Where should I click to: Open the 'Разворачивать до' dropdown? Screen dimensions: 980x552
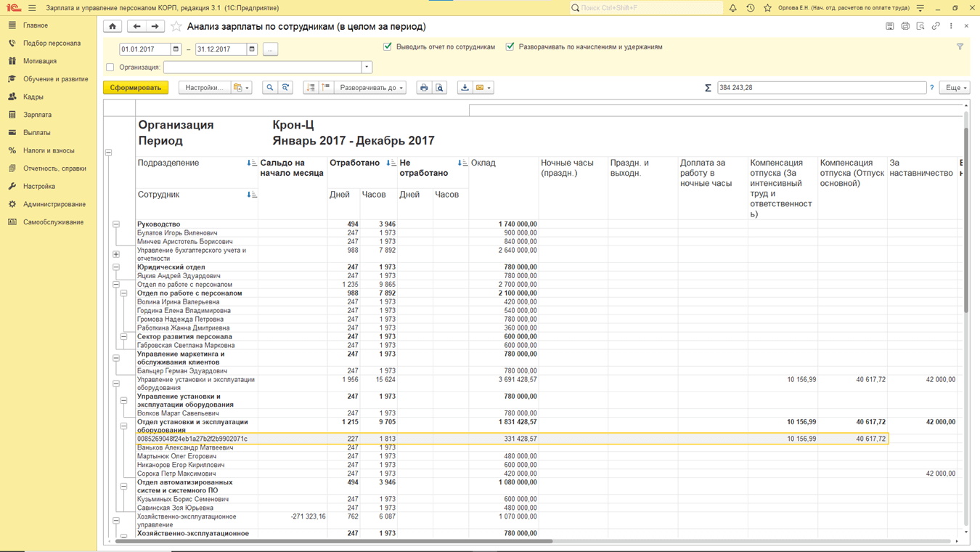coord(371,88)
